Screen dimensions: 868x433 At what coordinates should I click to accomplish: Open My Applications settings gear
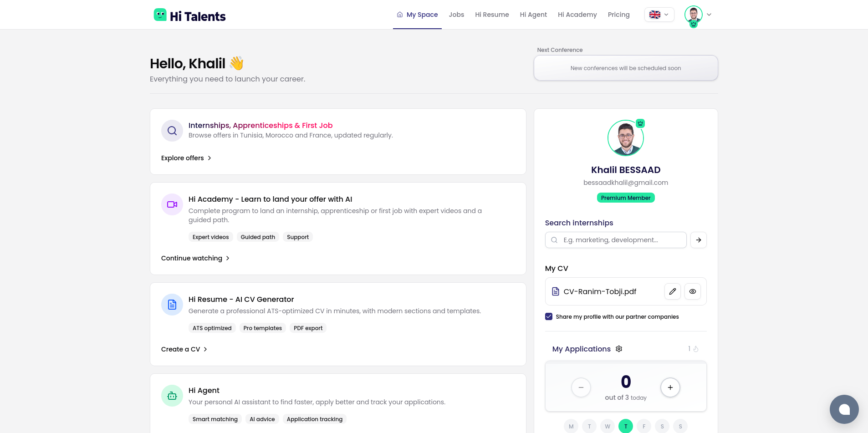click(619, 349)
